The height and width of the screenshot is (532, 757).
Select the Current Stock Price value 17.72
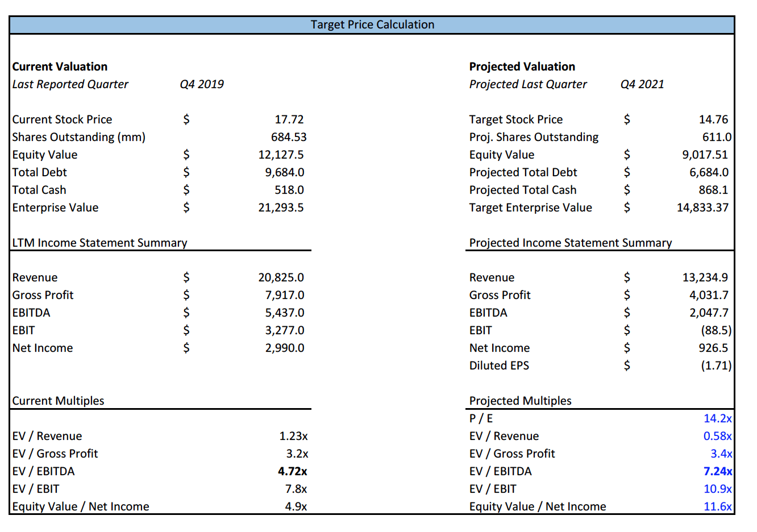[x=289, y=119]
